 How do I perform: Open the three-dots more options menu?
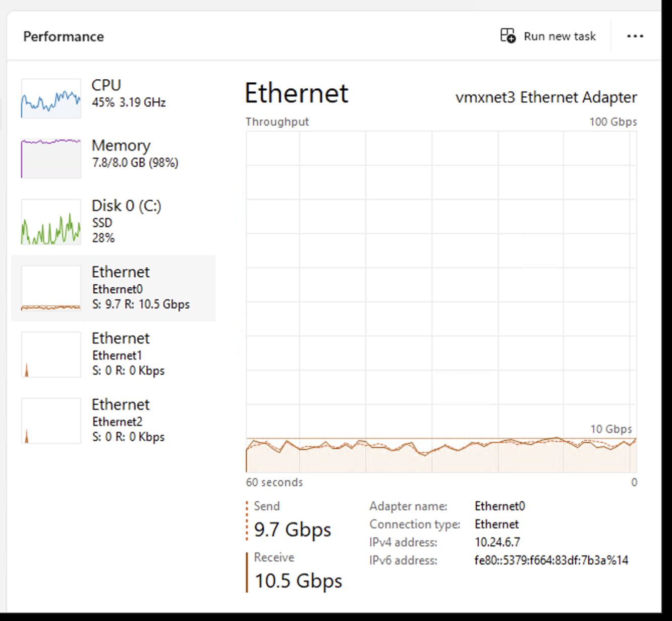pyautogui.click(x=635, y=36)
